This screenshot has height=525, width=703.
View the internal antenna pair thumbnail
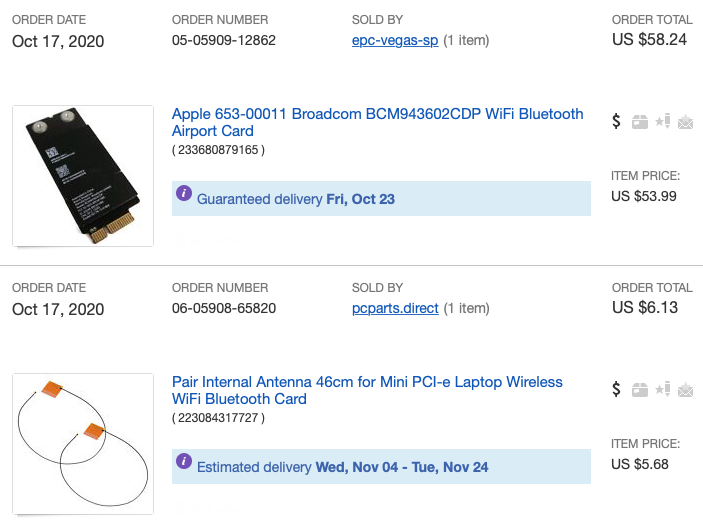[x=83, y=444]
